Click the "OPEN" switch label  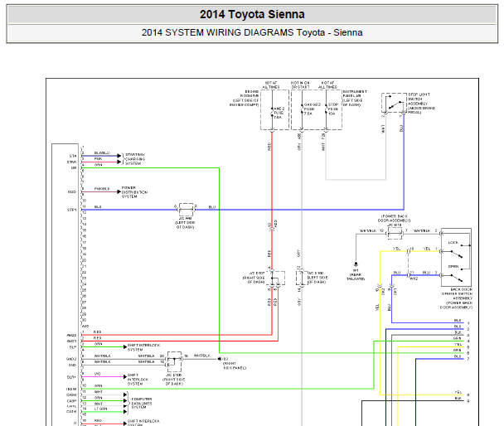[x=453, y=267]
